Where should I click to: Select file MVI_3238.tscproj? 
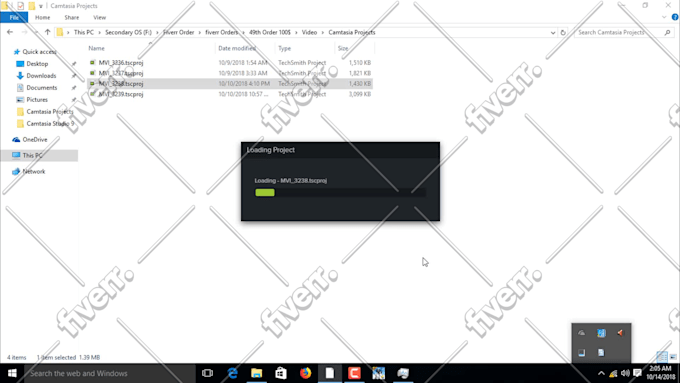[x=121, y=83]
